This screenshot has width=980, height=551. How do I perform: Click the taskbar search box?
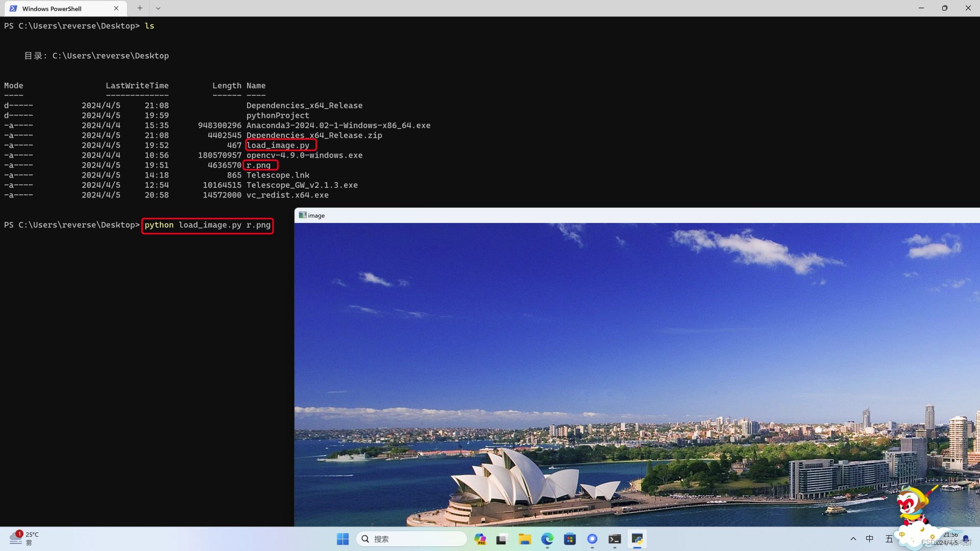[411, 539]
